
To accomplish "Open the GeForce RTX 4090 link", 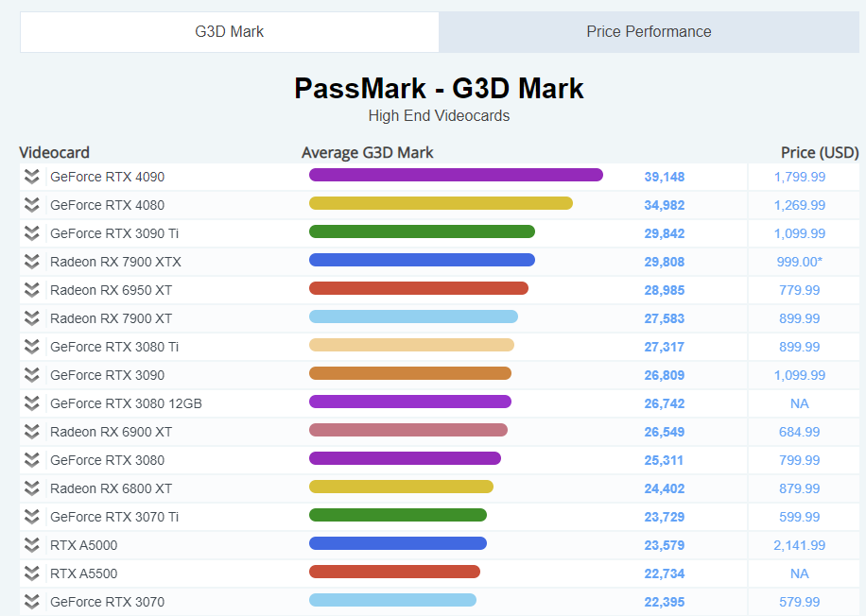I will 107,177.
